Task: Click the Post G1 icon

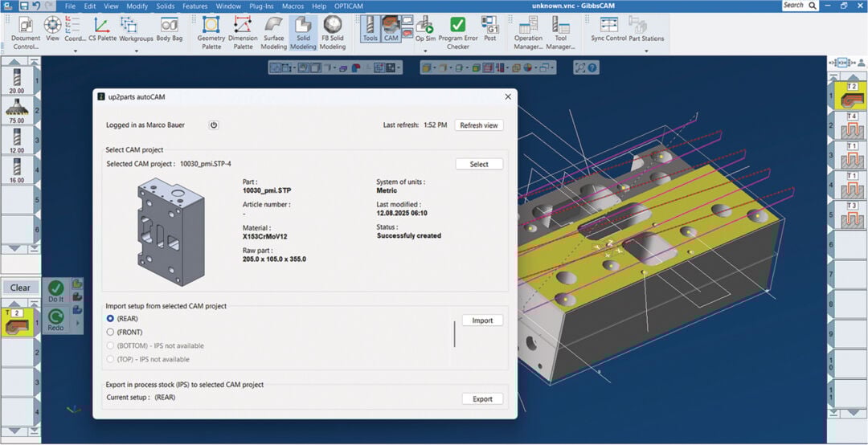Action: 490,31
